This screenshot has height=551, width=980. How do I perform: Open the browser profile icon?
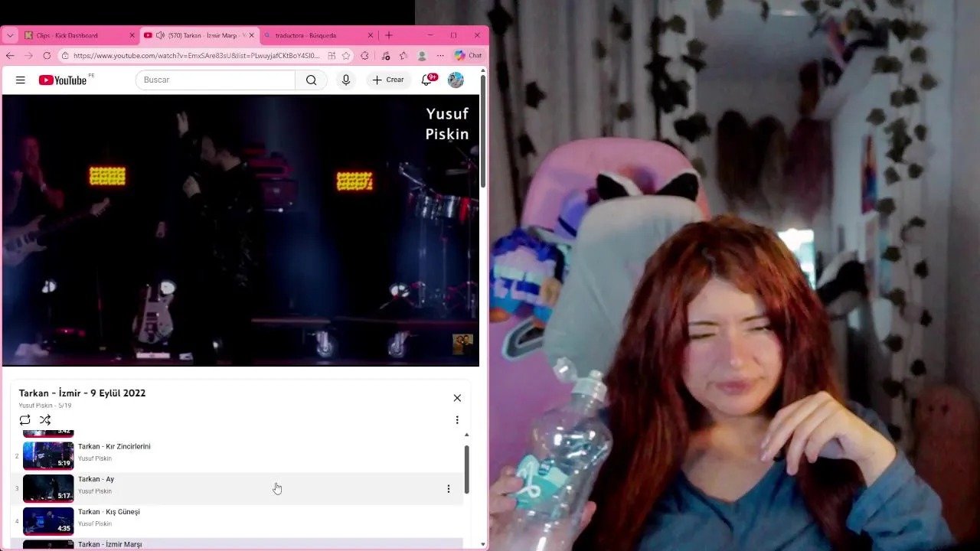(422, 56)
